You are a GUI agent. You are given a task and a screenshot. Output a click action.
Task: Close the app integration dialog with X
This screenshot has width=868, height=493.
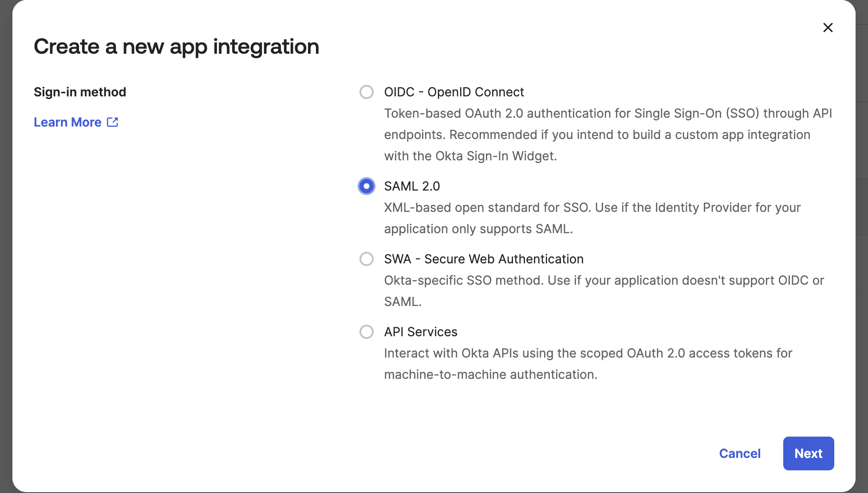point(828,28)
